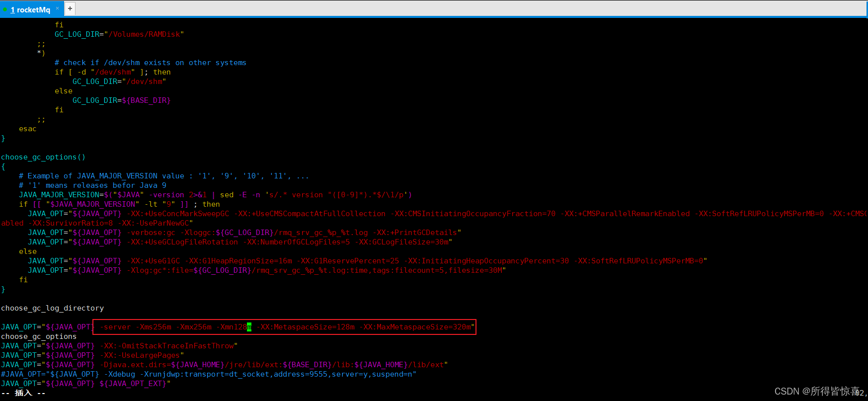Click the -Xms256m heap setting
This screenshot has height=401, width=868.
154,327
